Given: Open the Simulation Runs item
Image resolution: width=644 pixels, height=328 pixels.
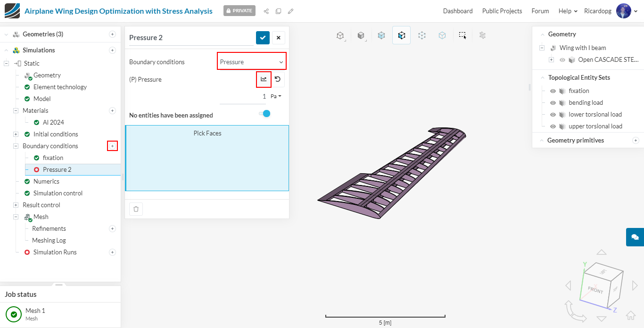Looking at the screenshot, I should coord(55,252).
